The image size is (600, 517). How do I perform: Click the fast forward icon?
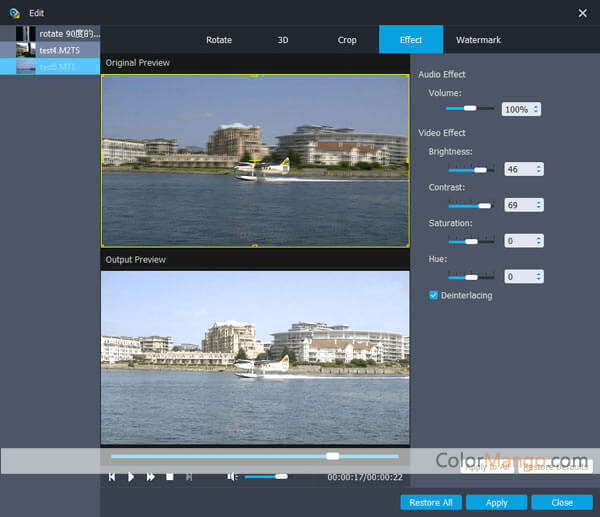[x=151, y=477]
